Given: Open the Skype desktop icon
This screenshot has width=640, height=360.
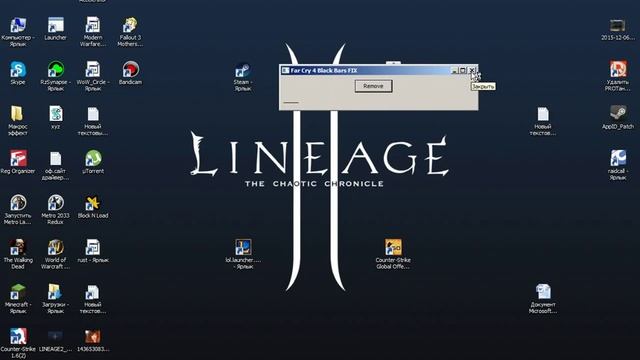Looking at the screenshot, I should tap(18, 70).
